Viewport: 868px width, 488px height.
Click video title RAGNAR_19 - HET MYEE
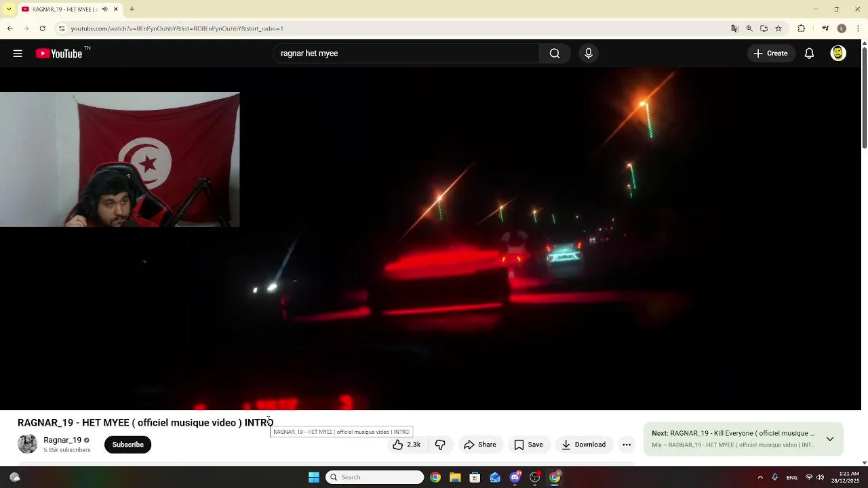pyautogui.click(x=145, y=423)
